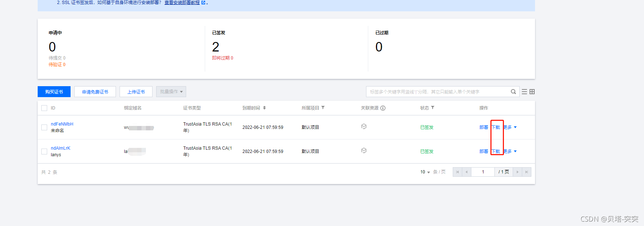
Task: View associated resource of ndFeNMbH
Action: coord(364,126)
